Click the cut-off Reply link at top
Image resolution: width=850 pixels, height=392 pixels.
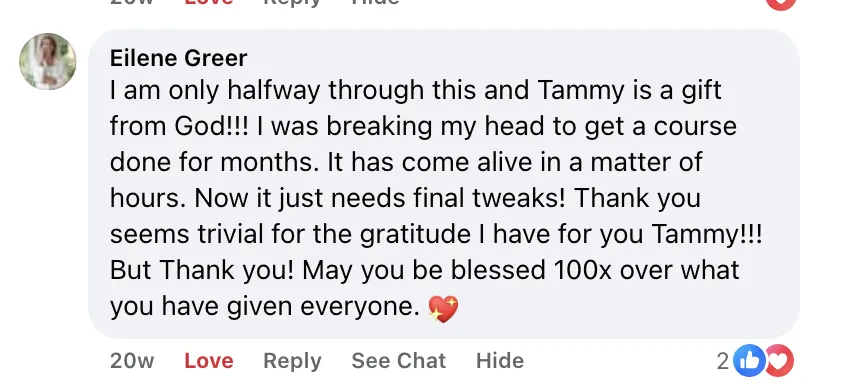pyautogui.click(x=292, y=3)
